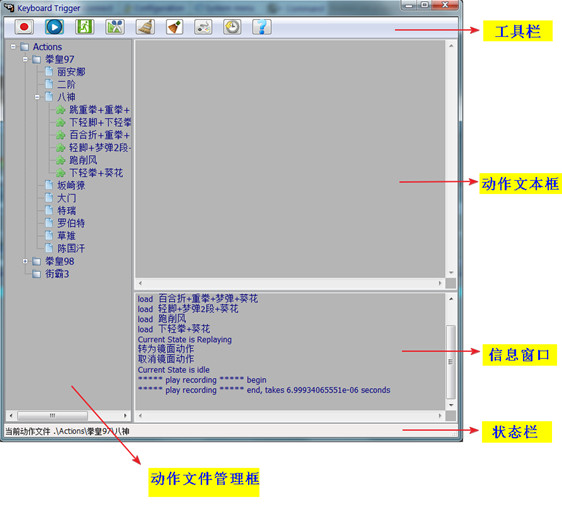Image resolution: width=562 pixels, height=513 pixels.
Task: Open the help question mark icon
Action: pyautogui.click(x=262, y=27)
